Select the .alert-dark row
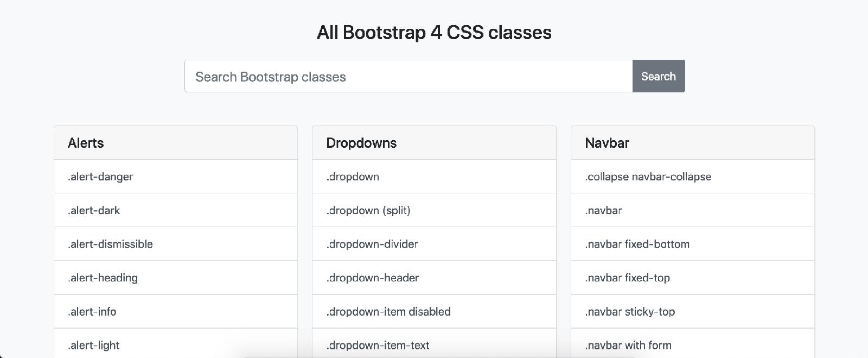The width and height of the screenshot is (868, 358). tap(176, 210)
